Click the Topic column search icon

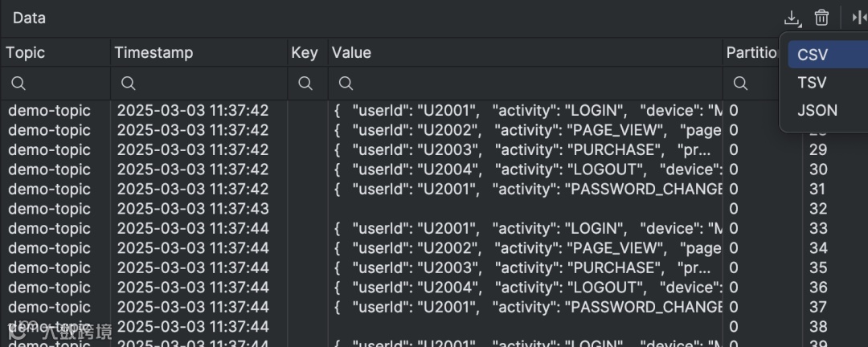(x=18, y=84)
